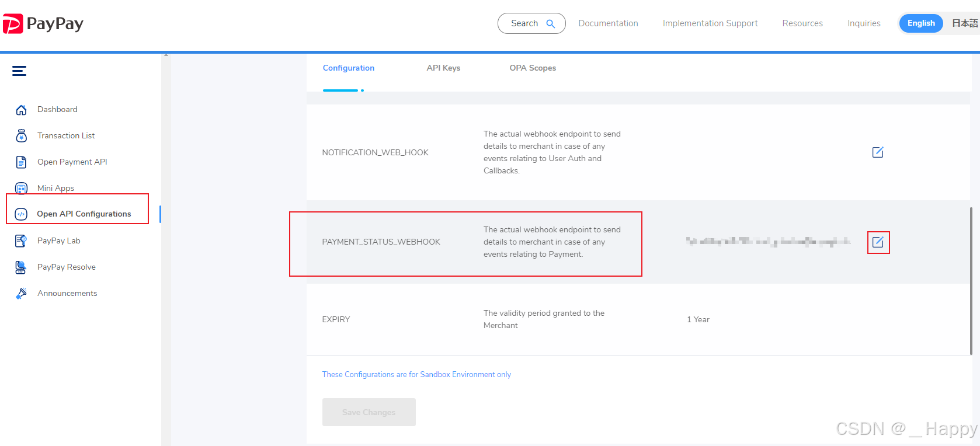Switch to the OPA Scopes tab
Viewport: 980px width, 446px height.
(533, 68)
